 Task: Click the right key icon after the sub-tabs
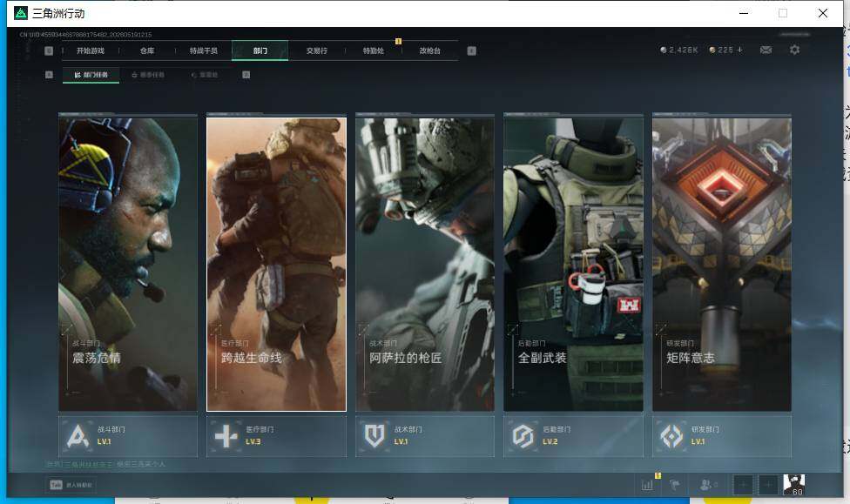point(246,75)
